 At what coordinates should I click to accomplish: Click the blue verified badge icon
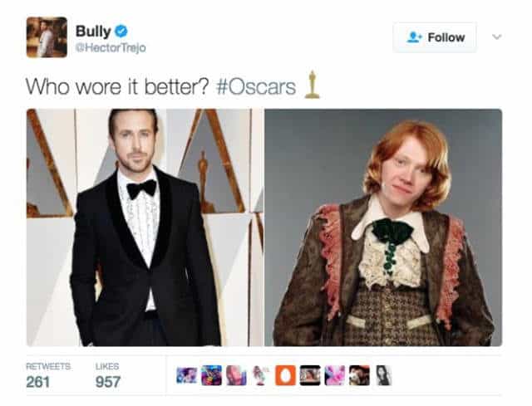pyautogui.click(x=121, y=32)
